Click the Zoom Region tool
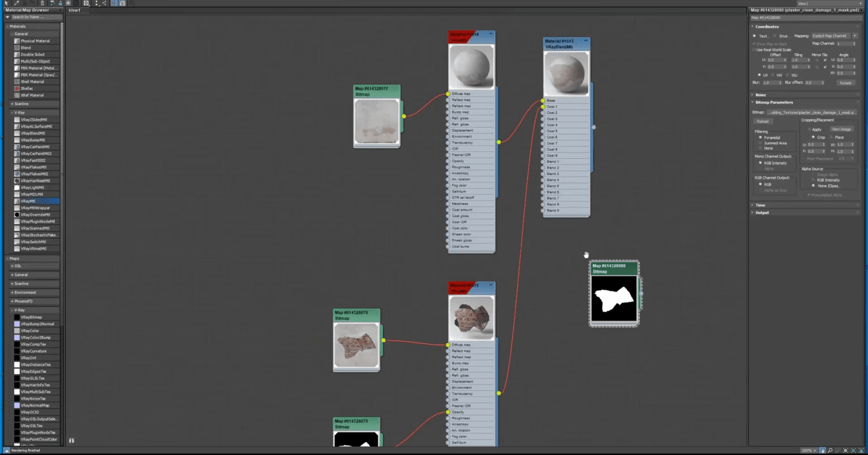 (838, 450)
